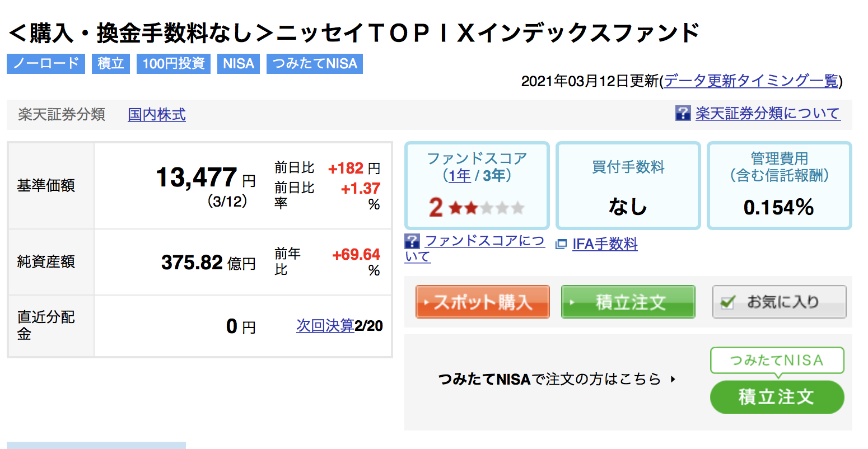Click the star rating in ファンドスコア
The image size is (868, 449).
pos(486,208)
